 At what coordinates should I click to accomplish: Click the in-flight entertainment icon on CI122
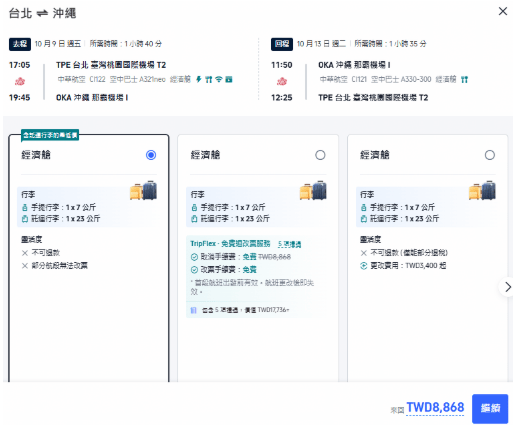[229, 79]
